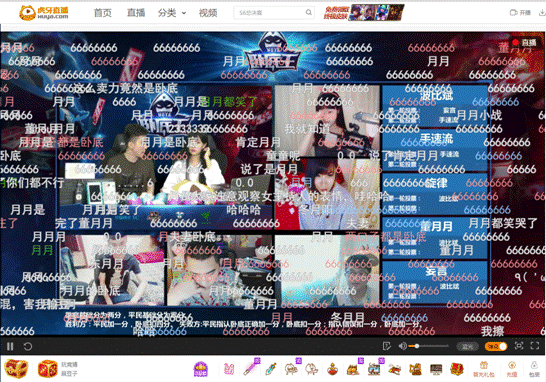Select the red airplane gift icon

click(395, 369)
